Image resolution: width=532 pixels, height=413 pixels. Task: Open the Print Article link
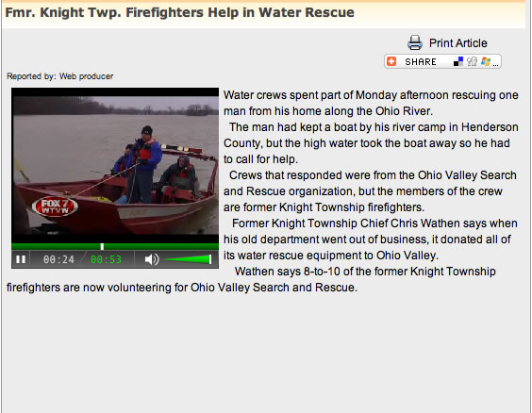tap(458, 43)
